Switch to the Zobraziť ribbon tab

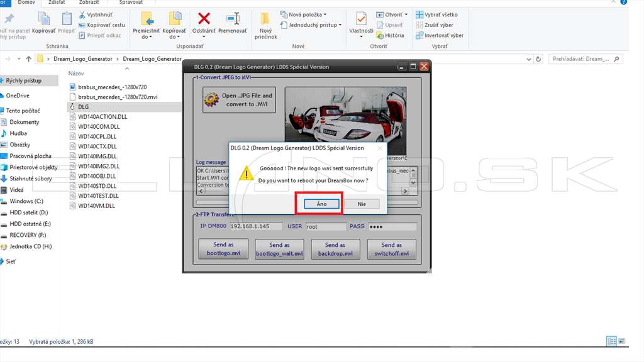tap(89, 3)
